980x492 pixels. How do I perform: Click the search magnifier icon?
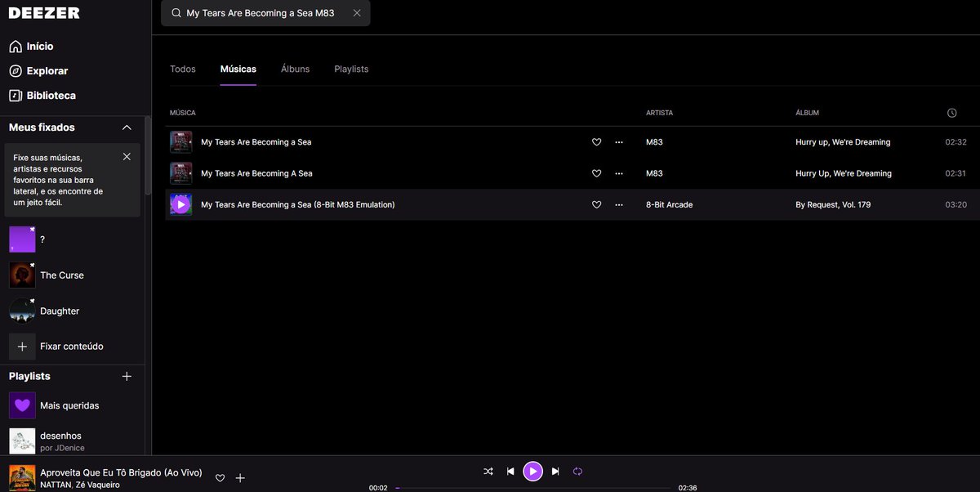(176, 13)
